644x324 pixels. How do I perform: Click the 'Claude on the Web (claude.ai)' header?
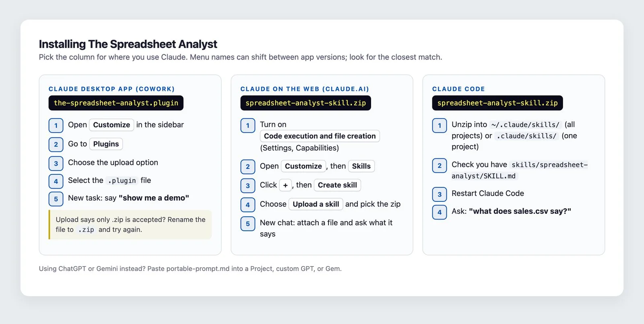point(305,89)
